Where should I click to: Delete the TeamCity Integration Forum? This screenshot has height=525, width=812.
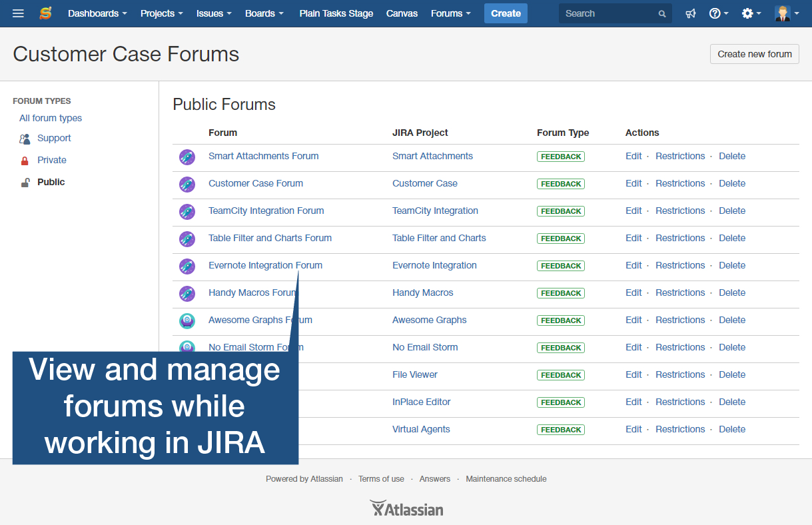coord(732,211)
